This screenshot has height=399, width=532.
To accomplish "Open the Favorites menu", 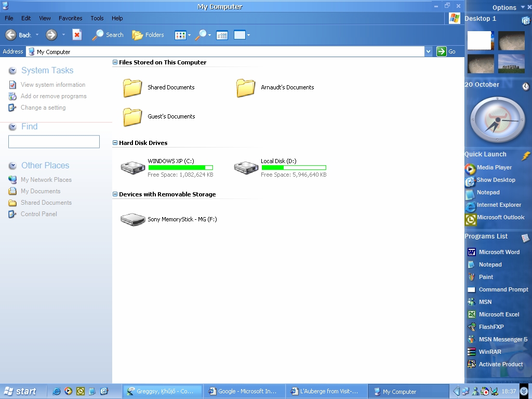I will [x=70, y=18].
